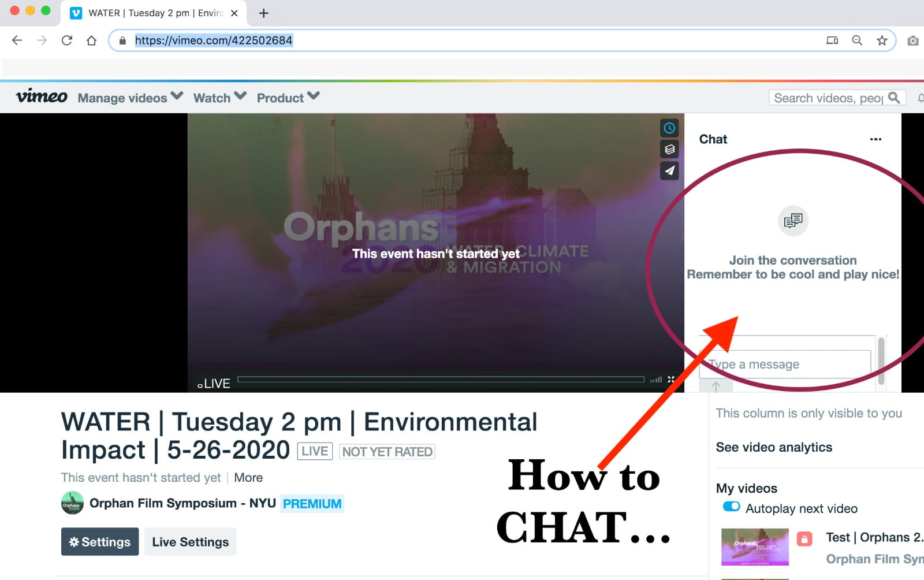Click the camera extension icon
924x580 pixels.
[x=913, y=40]
